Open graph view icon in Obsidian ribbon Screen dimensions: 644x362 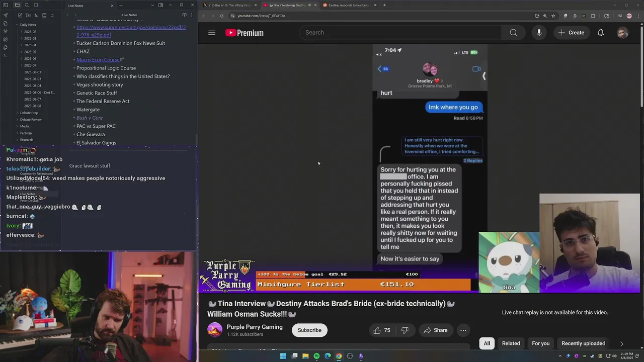tap(5, 31)
